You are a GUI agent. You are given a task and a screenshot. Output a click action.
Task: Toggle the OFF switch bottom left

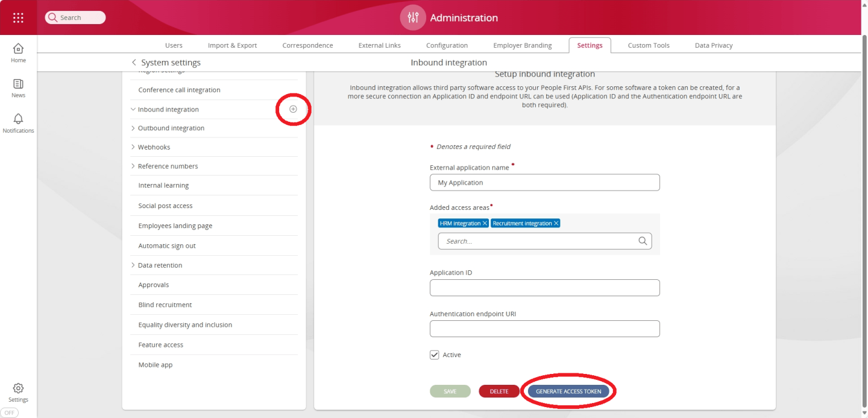9,412
